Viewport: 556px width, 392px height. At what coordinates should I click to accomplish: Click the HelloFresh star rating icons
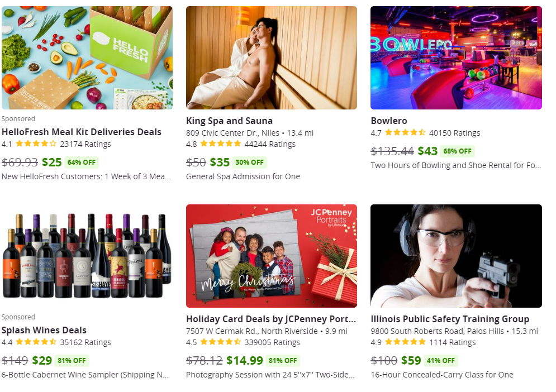click(36, 144)
